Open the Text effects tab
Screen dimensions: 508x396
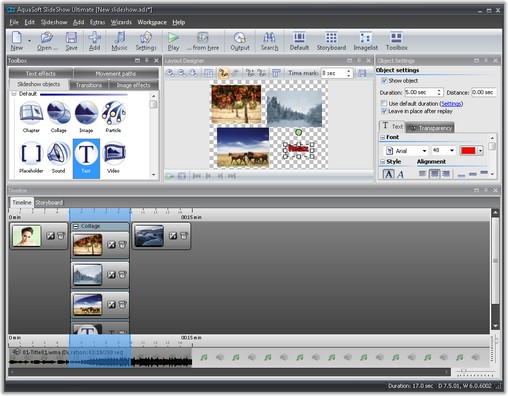[x=41, y=73]
